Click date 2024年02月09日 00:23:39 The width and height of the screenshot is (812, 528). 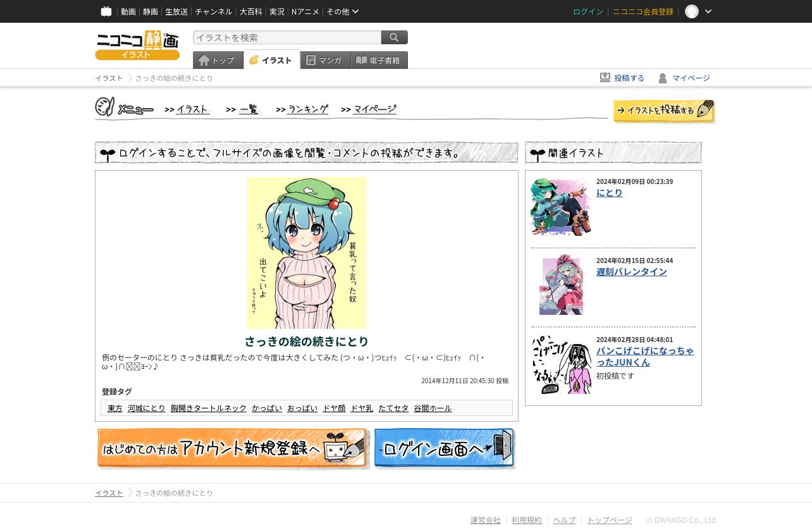pos(634,181)
